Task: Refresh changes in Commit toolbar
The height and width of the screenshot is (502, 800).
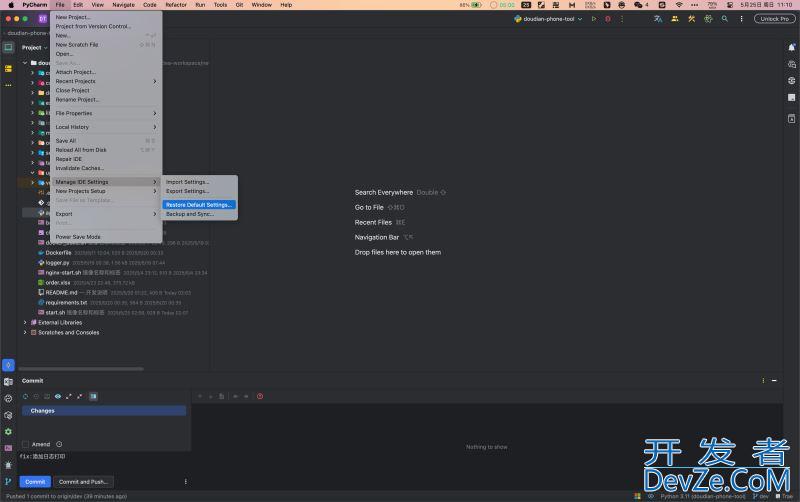Action: 25,396
